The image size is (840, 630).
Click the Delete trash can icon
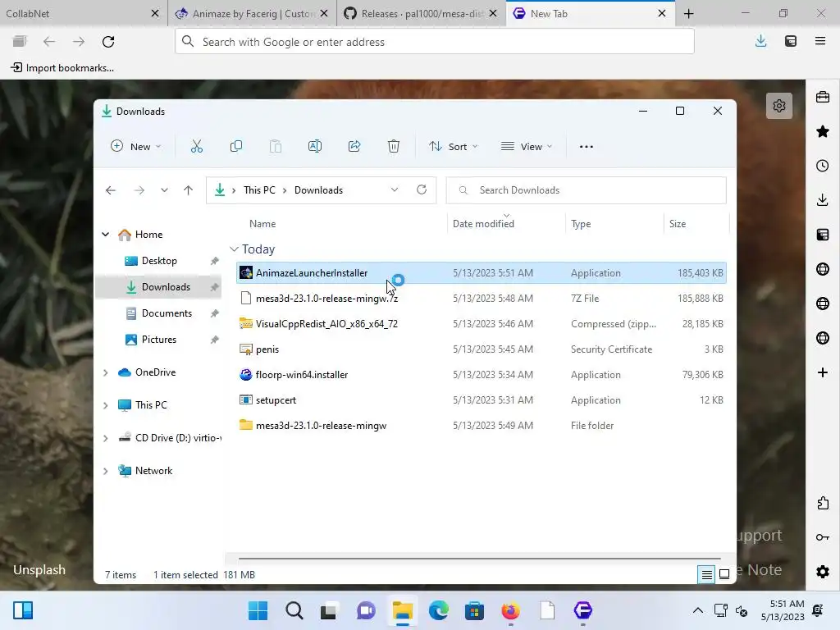point(394,146)
